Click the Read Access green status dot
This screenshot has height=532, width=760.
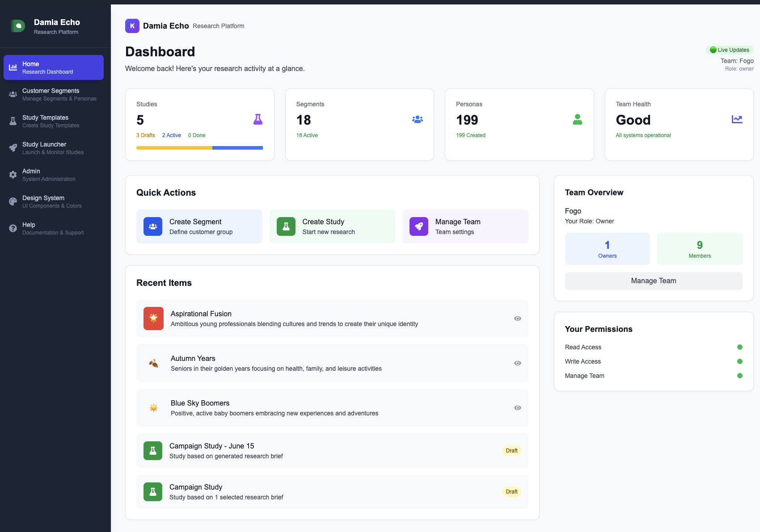pos(740,347)
